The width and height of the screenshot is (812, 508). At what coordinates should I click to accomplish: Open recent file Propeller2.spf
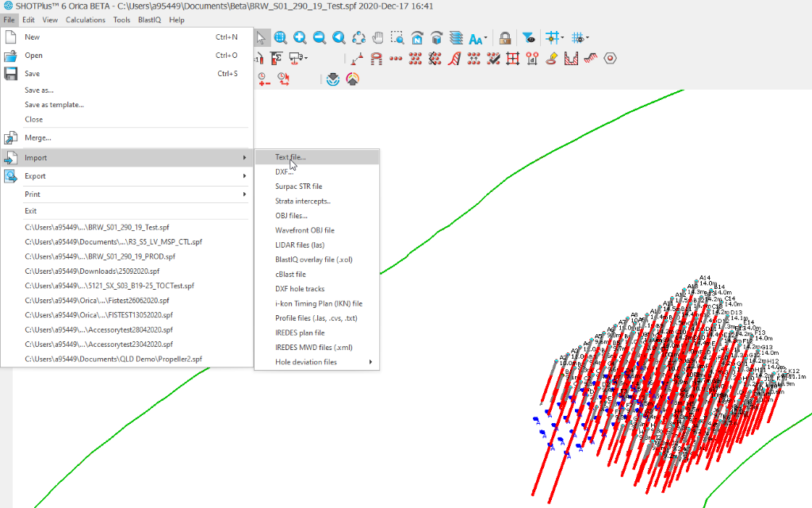(x=127, y=359)
